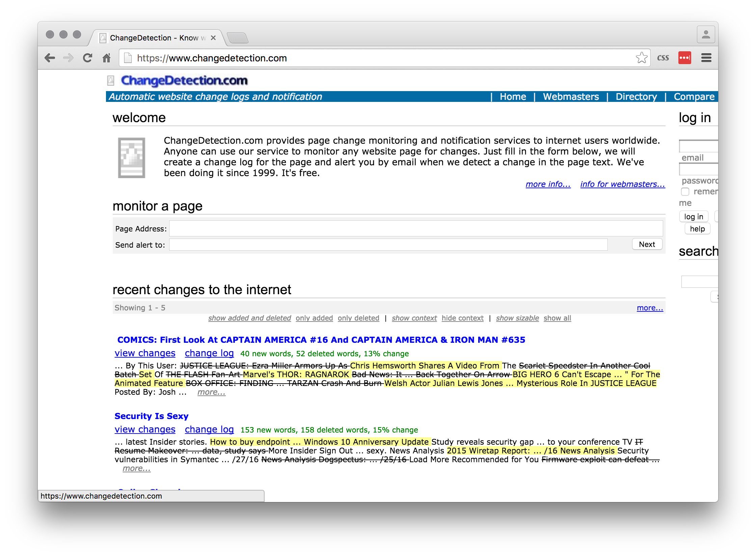Open the more info link
The width and height of the screenshot is (756, 556).
pyautogui.click(x=548, y=184)
